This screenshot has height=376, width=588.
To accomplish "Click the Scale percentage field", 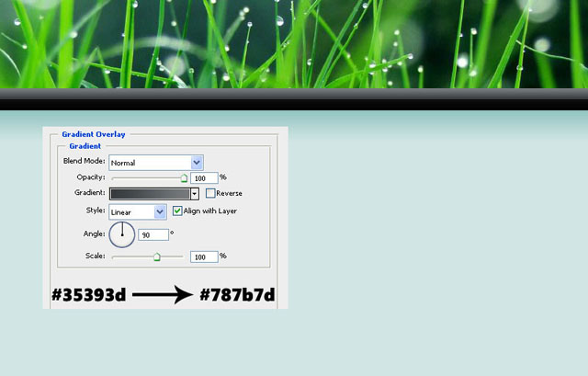I will (x=204, y=257).
